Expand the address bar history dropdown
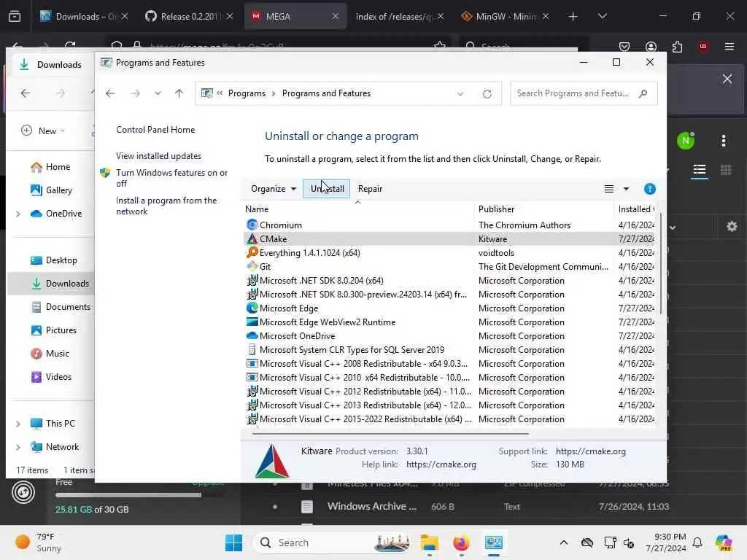Viewport: 747px width, 560px height. 460,94
